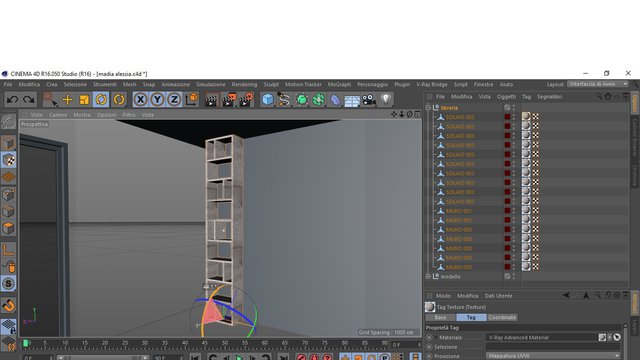Toggle the Selezione parameter animation circle
Image resolution: width=640 pixels, height=360 pixels.
[x=429, y=347]
